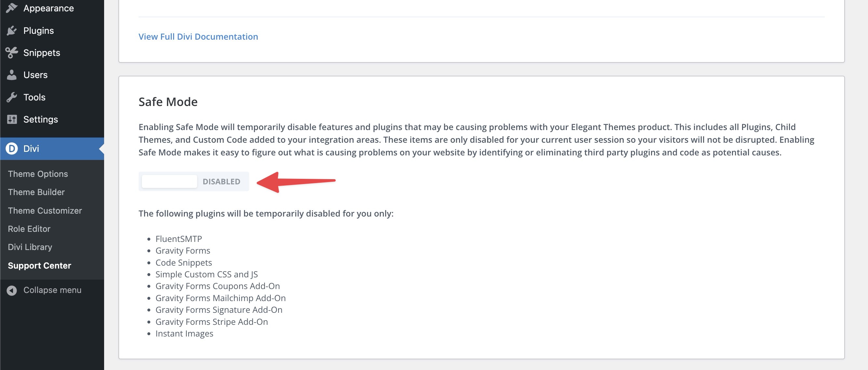This screenshot has height=370, width=868.
Task: Click the Users person icon
Action: point(12,75)
